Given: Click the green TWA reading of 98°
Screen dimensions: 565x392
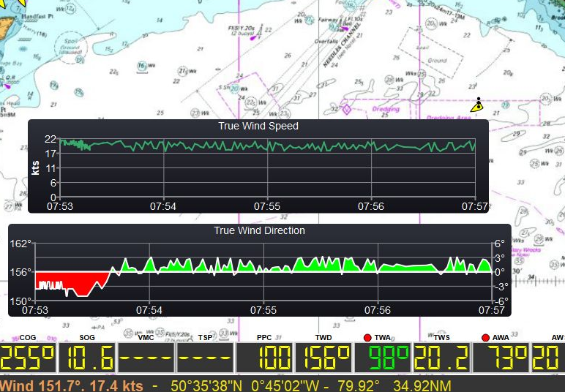Looking at the screenshot, I should [x=383, y=358].
